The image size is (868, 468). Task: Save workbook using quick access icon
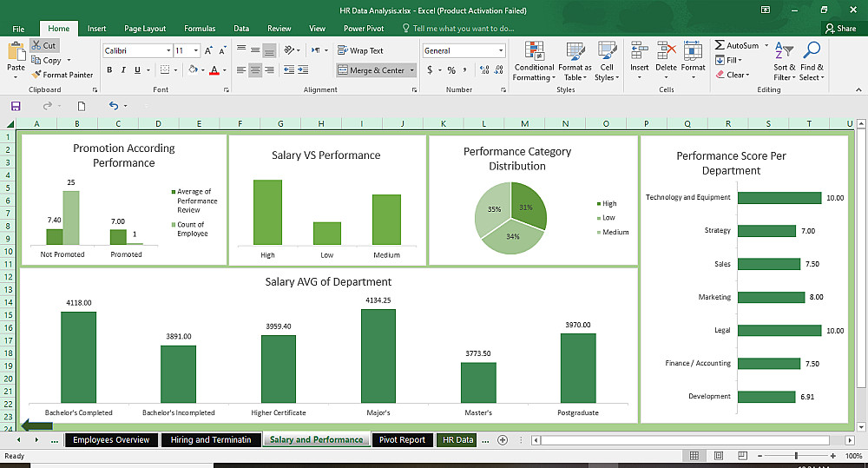point(16,106)
